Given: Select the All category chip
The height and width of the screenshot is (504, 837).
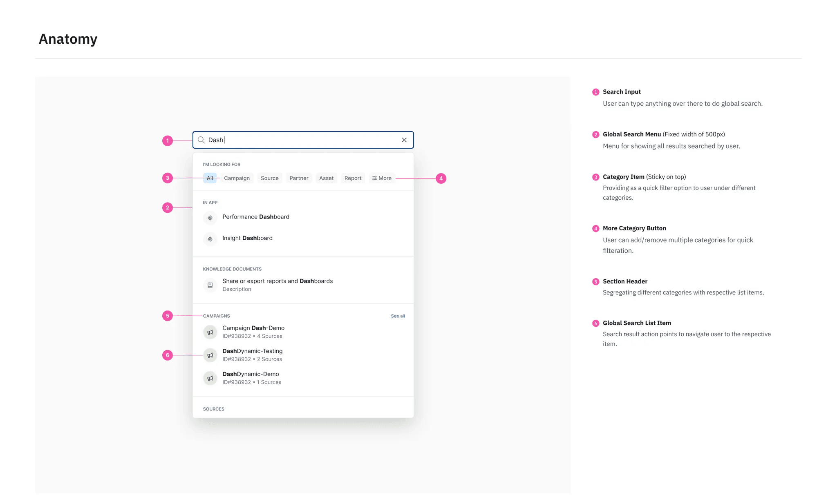Looking at the screenshot, I should click(210, 178).
